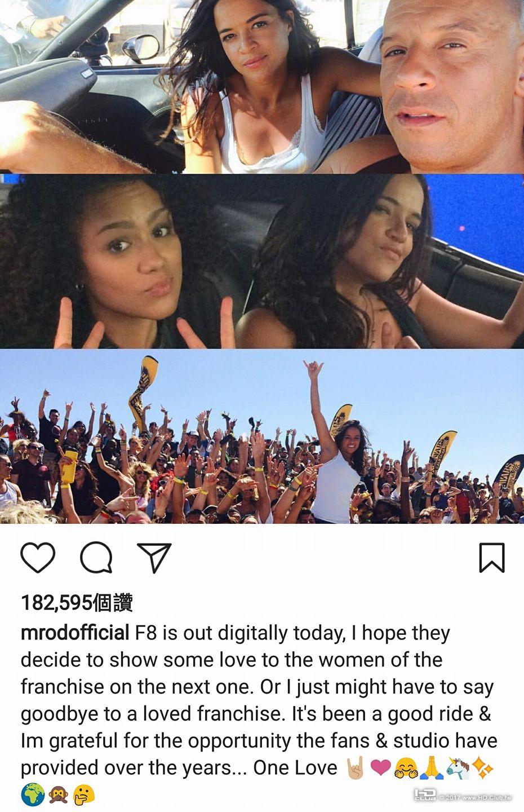Tap the bottom crowd photo

coord(262,436)
